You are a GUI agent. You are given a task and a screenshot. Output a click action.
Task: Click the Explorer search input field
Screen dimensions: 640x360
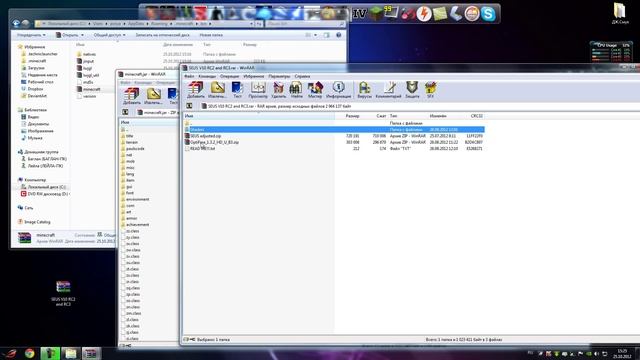tap(305, 24)
